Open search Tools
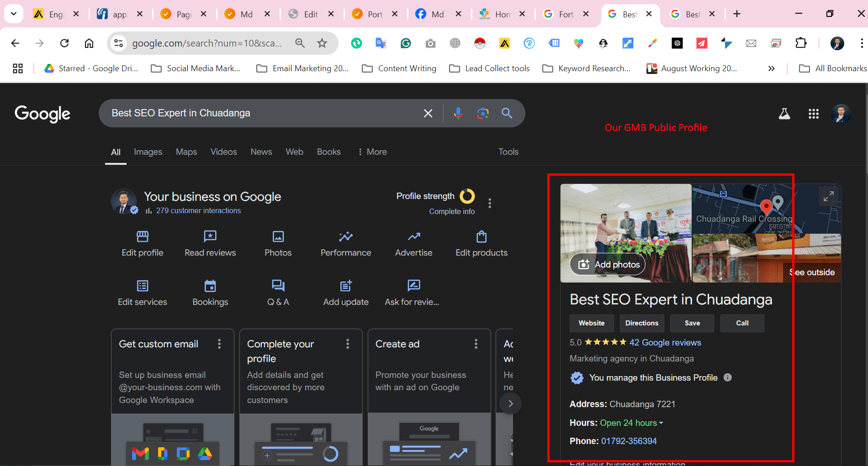The width and height of the screenshot is (868, 466). (x=508, y=152)
